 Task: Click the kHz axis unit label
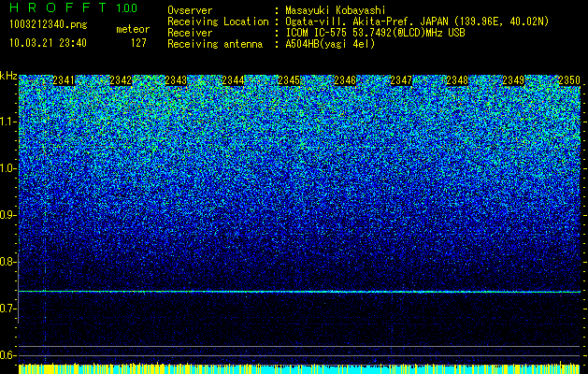8,76
